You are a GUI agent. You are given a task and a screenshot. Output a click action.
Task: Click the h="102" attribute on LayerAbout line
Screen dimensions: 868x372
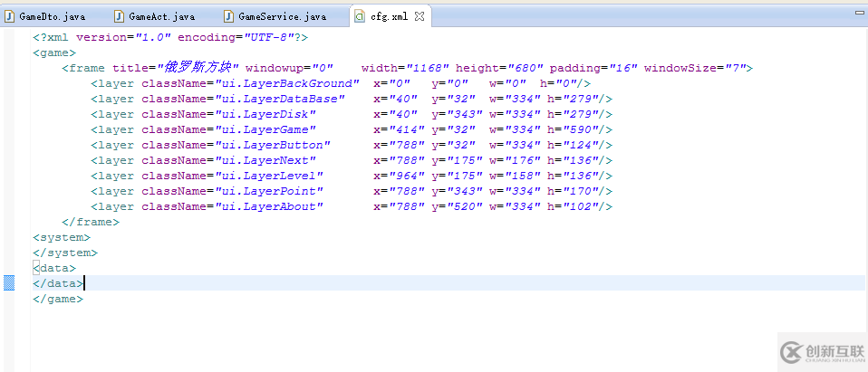click(x=574, y=208)
